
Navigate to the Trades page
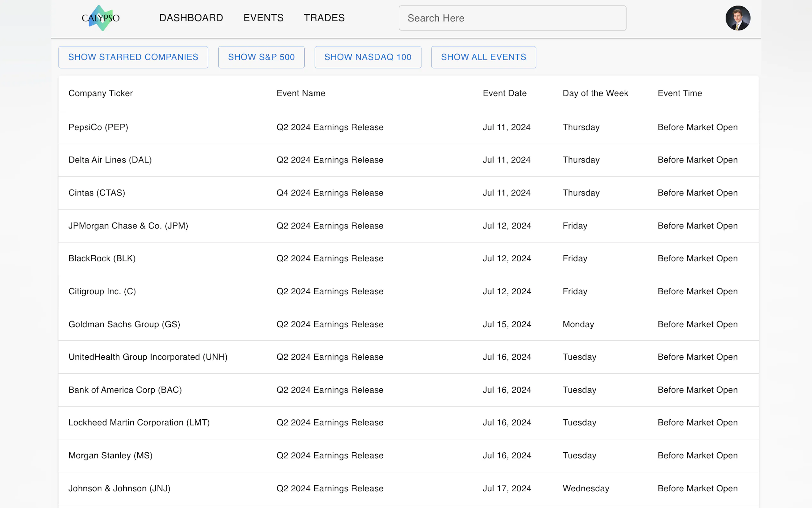324,18
